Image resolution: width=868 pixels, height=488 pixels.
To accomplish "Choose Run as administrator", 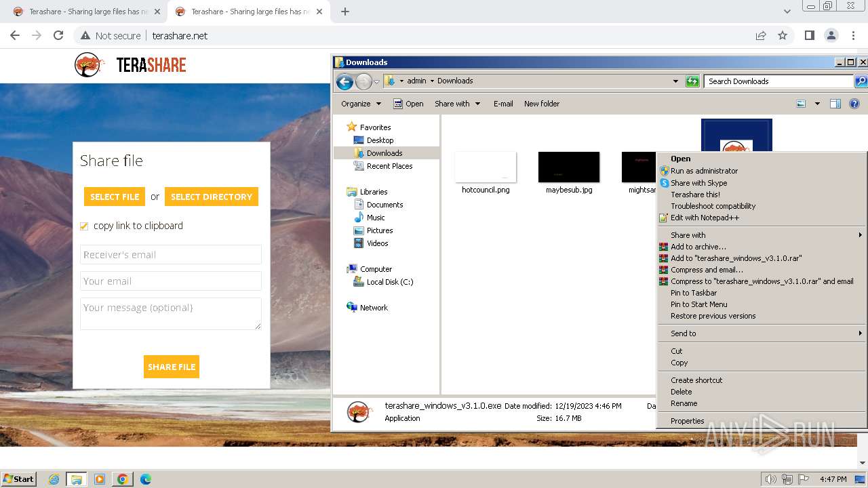I will click(x=704, y=171).
